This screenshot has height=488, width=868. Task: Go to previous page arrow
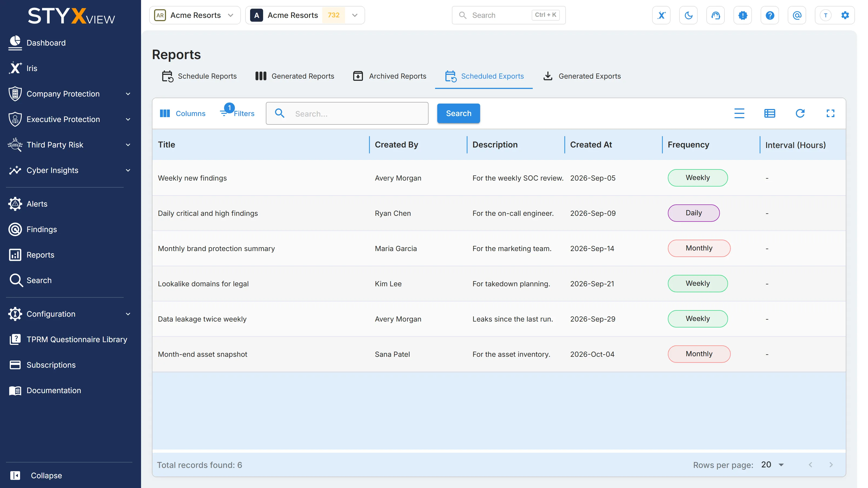(810, 465)
